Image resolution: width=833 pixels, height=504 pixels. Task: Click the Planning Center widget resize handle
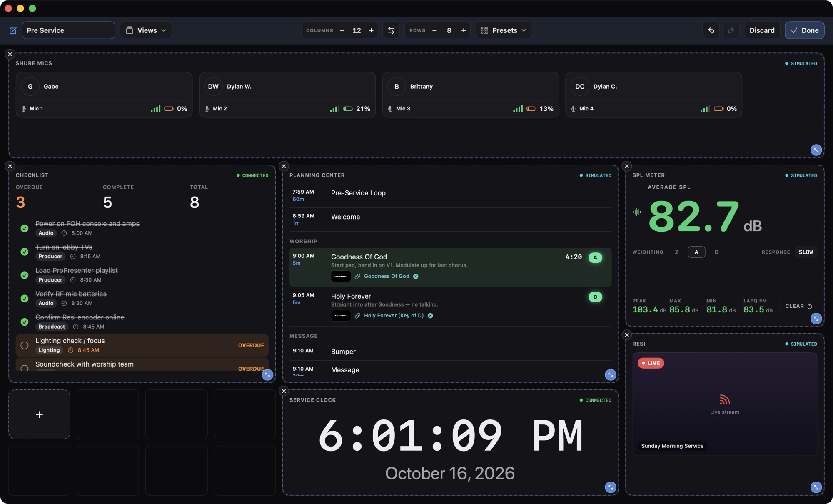(x=610, y=375)
